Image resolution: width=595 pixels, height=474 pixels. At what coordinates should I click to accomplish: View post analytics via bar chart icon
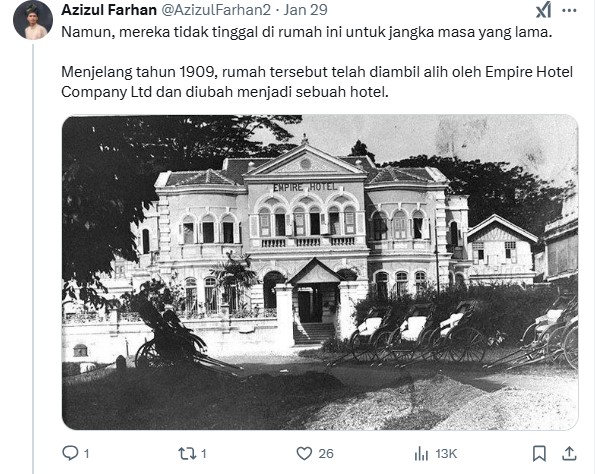[421, 454]
